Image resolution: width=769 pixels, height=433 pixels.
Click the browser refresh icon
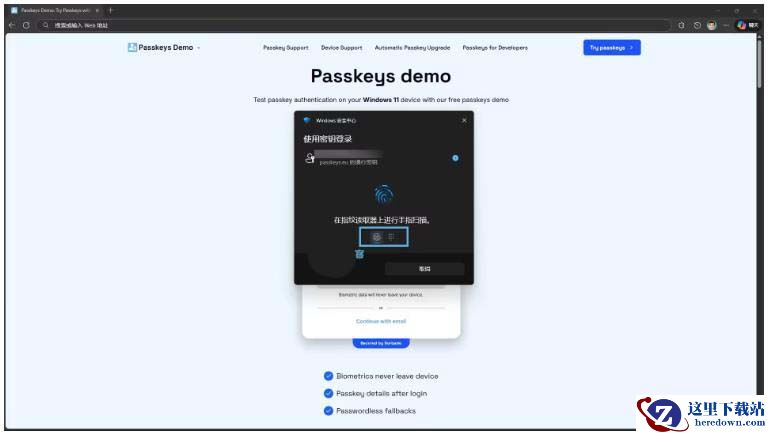click(x=26, y=25)
